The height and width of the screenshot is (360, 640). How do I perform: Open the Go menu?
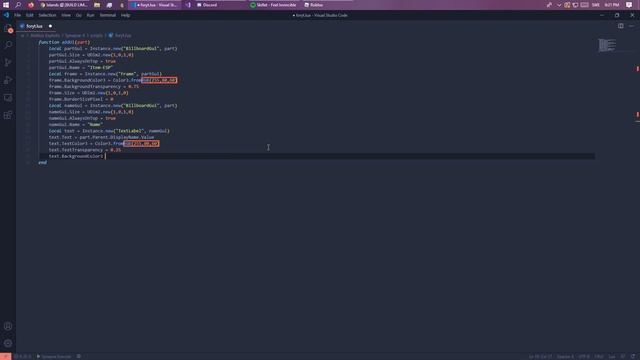coord(78,15)
